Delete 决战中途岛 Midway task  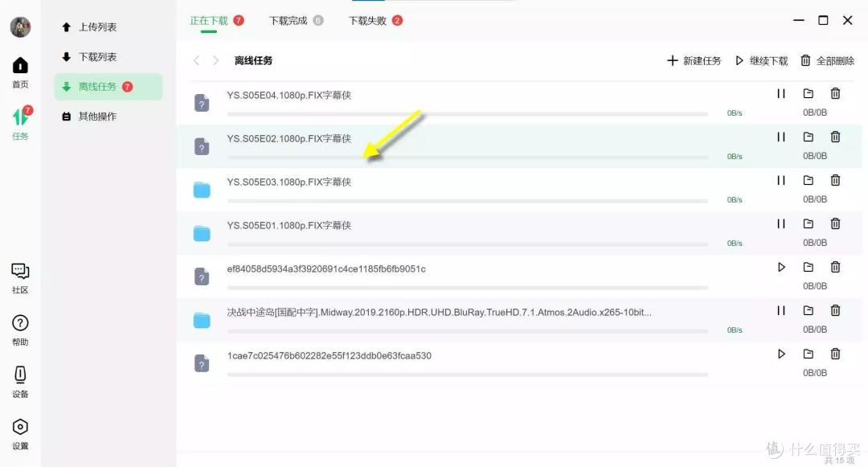[x=835, y=310]
